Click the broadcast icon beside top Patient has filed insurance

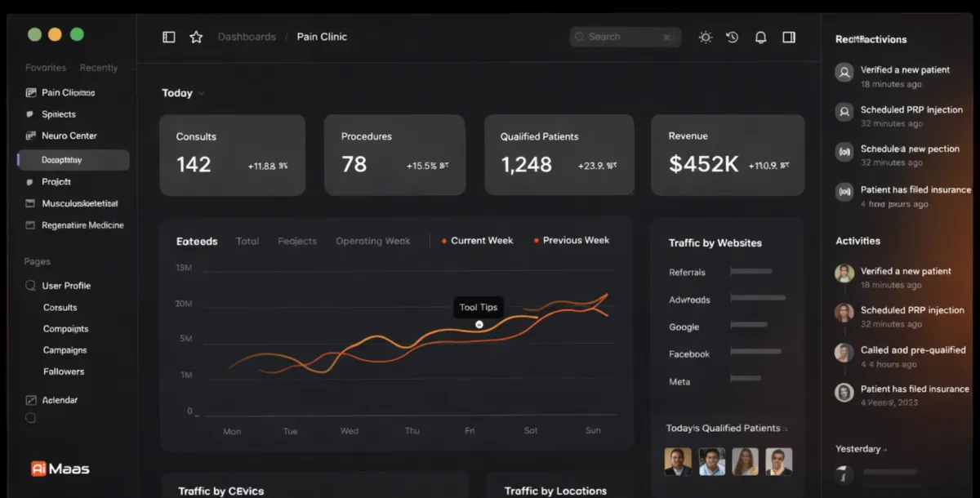pos(844,192)
